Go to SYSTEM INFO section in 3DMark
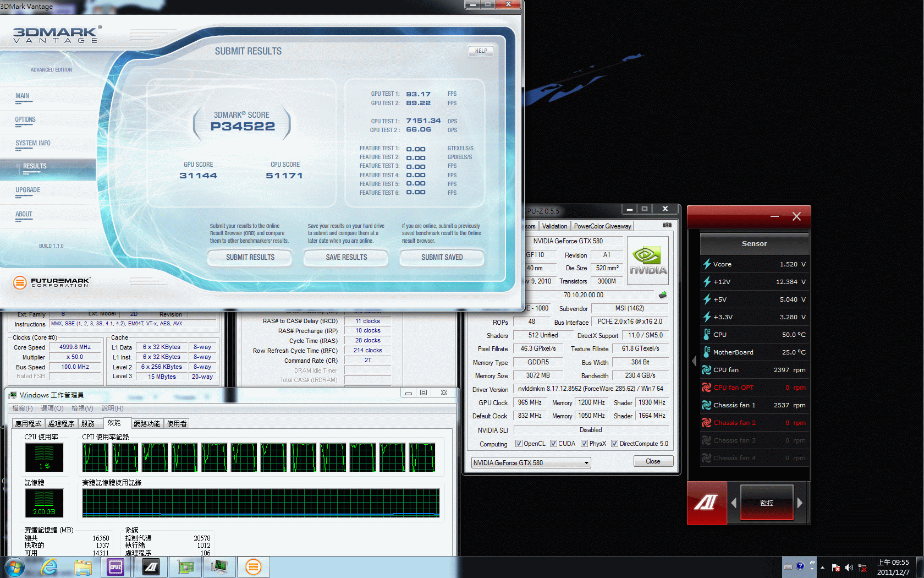 tap(33, 143)
